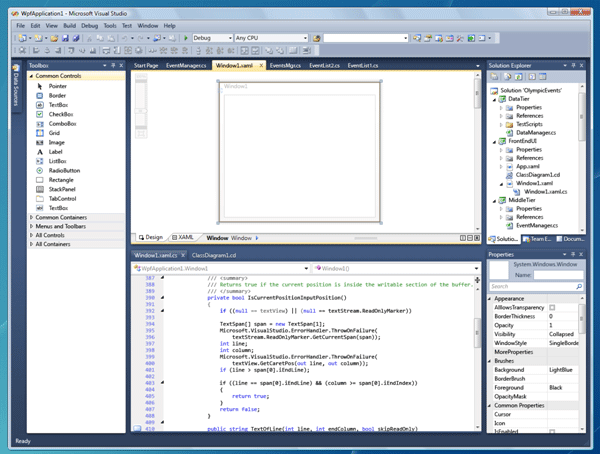
Task: Select the ComboBox control in Toolbox
Action: tap(61, 122)
